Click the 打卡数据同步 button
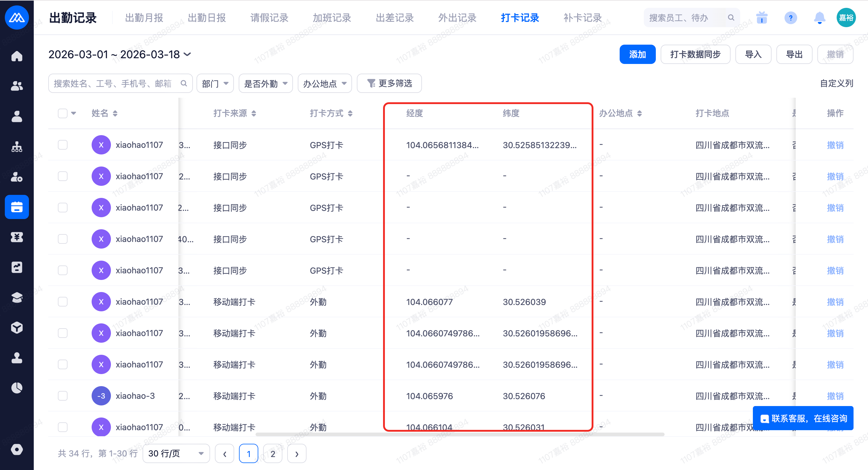Viewport: 868px width, 470px height. (695, 54)
